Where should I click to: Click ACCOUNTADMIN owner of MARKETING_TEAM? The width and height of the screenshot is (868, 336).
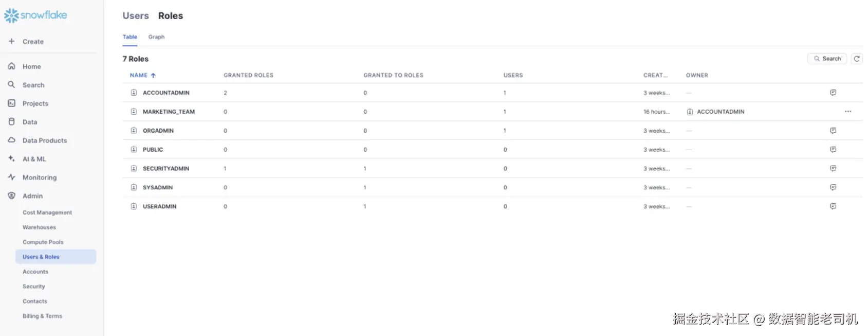(x=721, y=112)
